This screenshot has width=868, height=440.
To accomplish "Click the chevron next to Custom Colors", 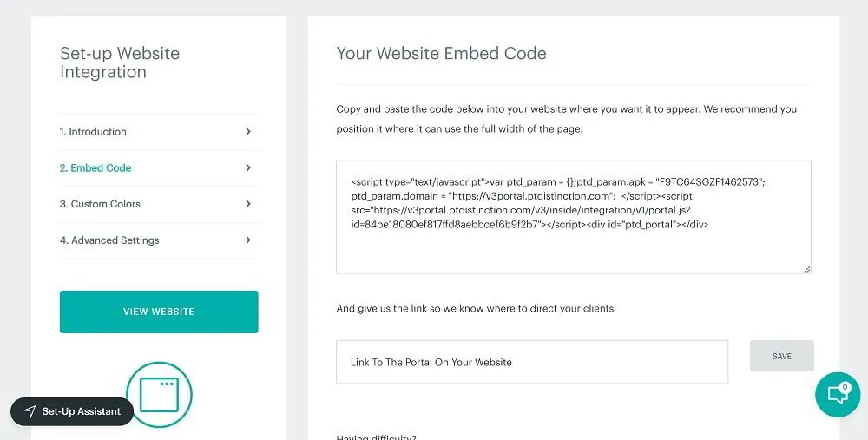I will pyautogui.click(x=247, y=204).
